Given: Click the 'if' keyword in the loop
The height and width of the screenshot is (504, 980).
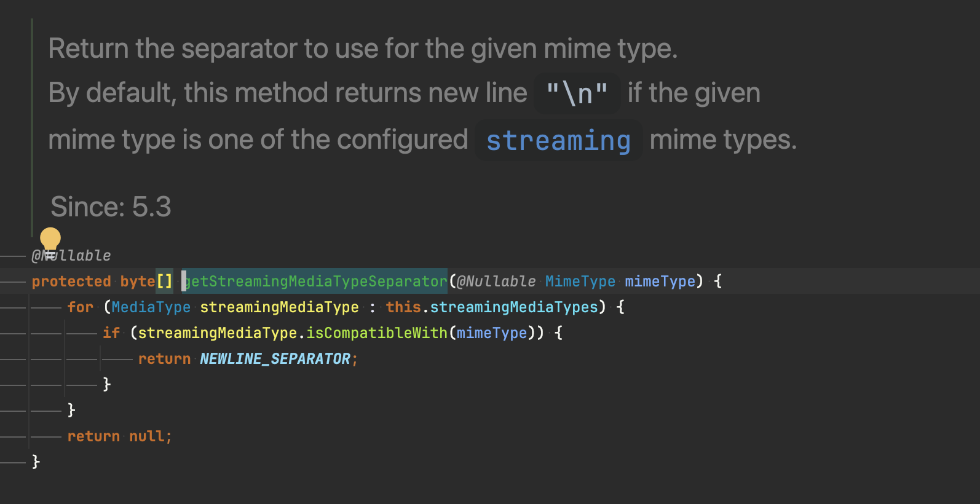Looking at the screenshot, I should coord(111,333).
